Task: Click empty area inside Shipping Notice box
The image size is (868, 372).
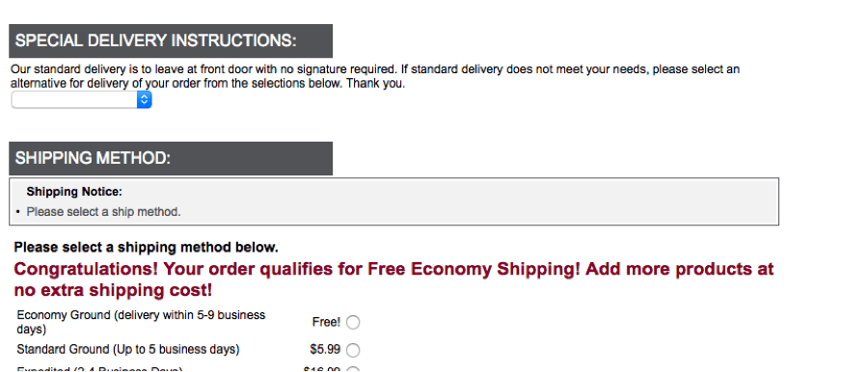Action: point(471,201)
